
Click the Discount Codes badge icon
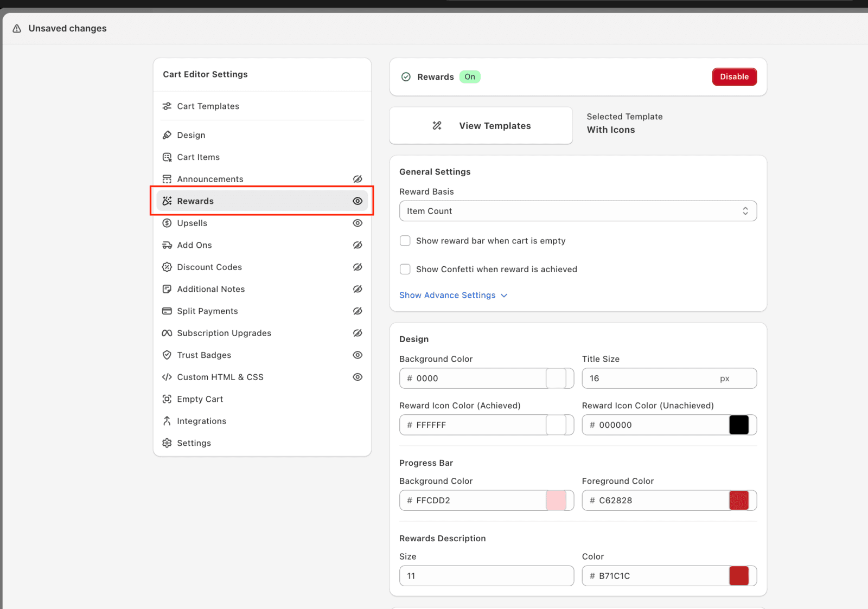[167, 267]
